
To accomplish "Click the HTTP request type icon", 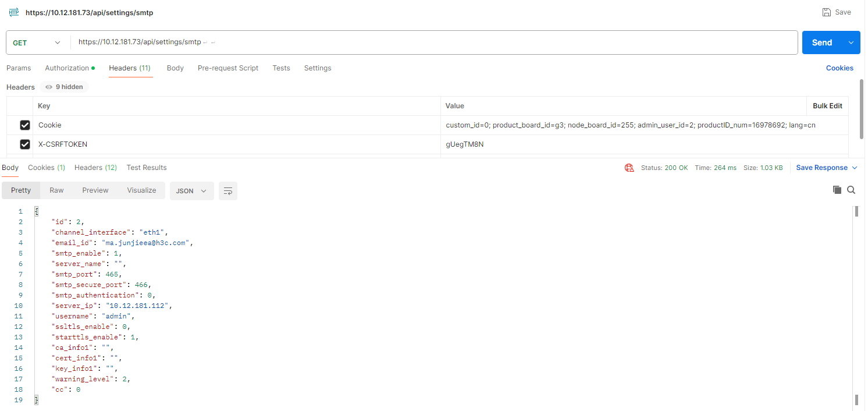I will click(x=14, y=12).
